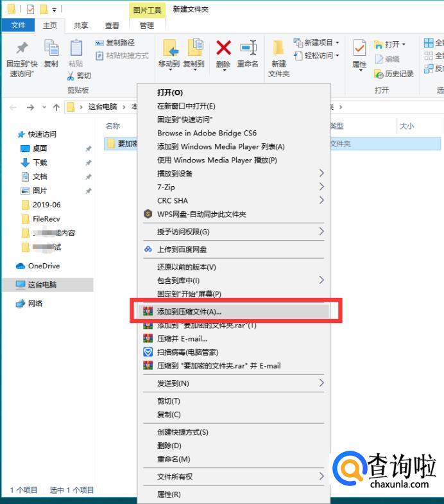444x504 pixels.
Task: Click the Cut scissors icon
Action: tap(71, 76)
